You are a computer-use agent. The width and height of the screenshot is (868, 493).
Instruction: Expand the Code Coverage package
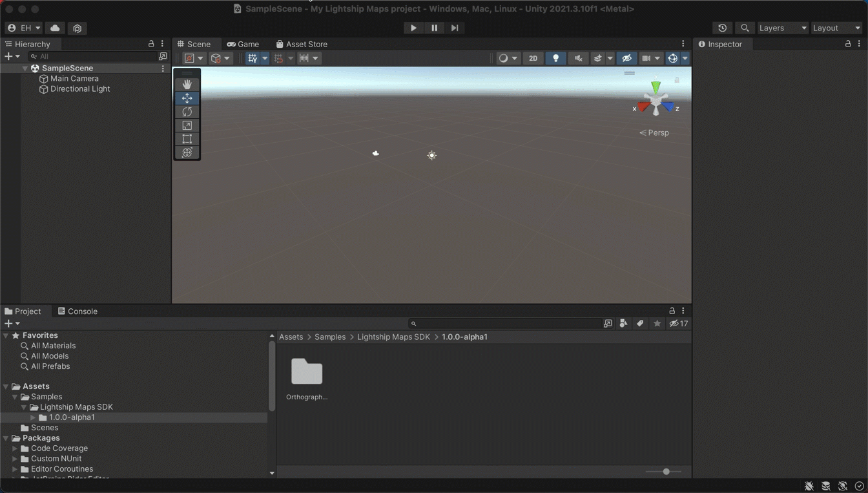tap(15, 448)
